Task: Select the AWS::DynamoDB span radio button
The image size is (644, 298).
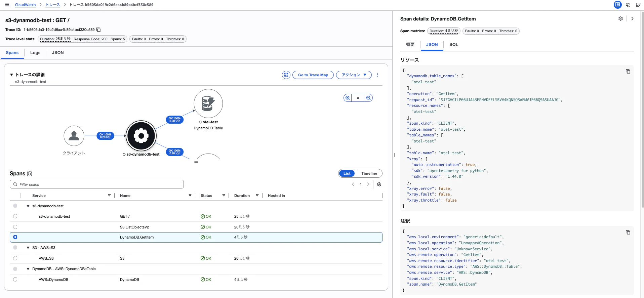Action: pos(15,280)
